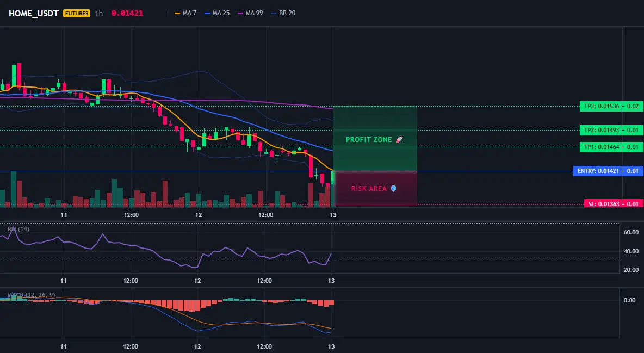644x353 pixels.
Task: Click the 0.00 MACD axis value
Action: 630,300
